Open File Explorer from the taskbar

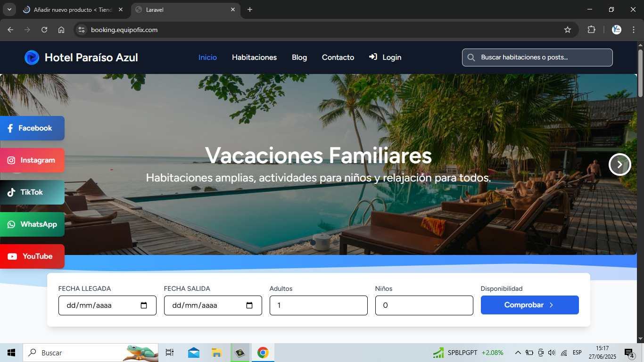point(216,353)
